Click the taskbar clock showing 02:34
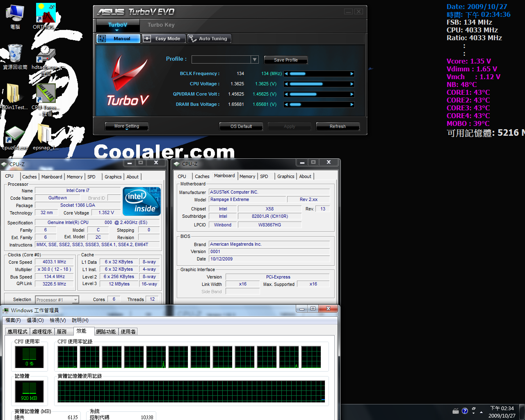This screenshot has height=420, width=525. (x=502, y=412)
